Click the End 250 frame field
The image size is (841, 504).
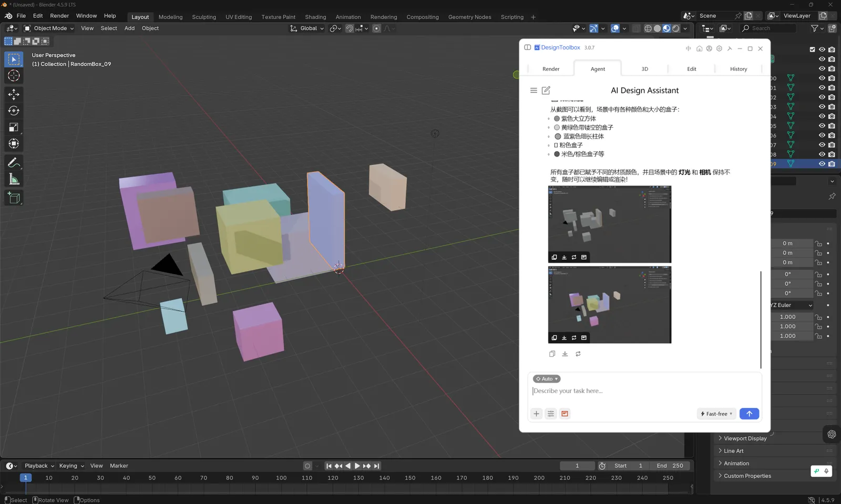click(670, 466)
